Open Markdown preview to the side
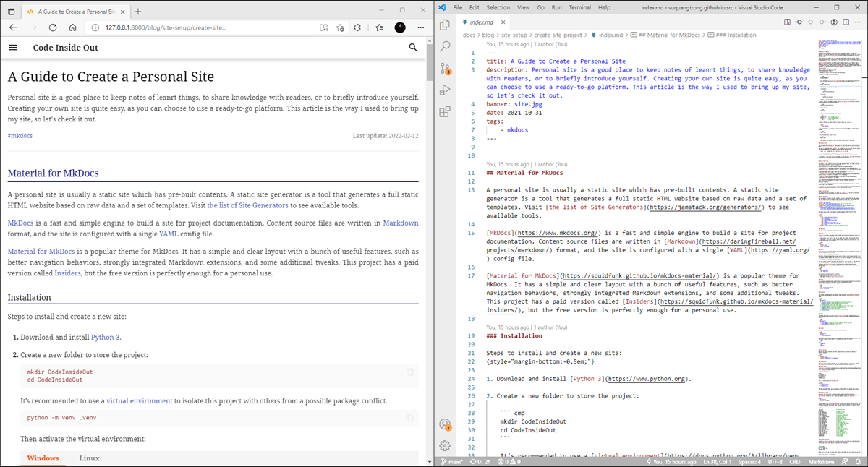 (788, 22)
